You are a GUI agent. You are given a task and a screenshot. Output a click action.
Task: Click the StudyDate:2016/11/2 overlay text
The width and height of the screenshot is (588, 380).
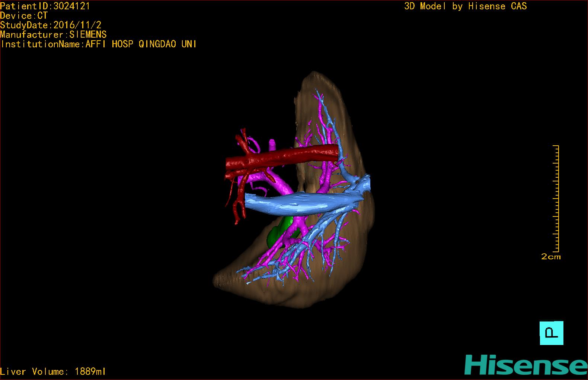tap(51, 25)
